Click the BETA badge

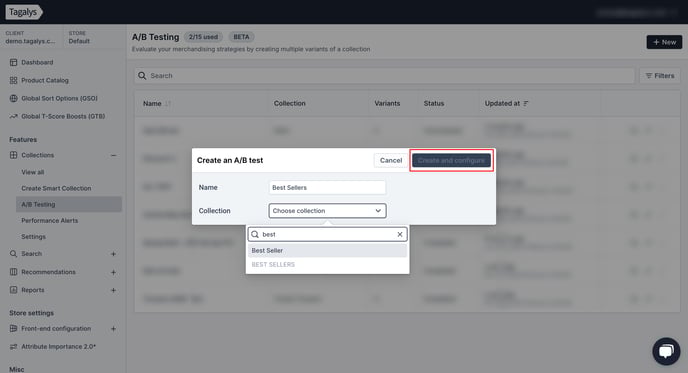[241, 37]
